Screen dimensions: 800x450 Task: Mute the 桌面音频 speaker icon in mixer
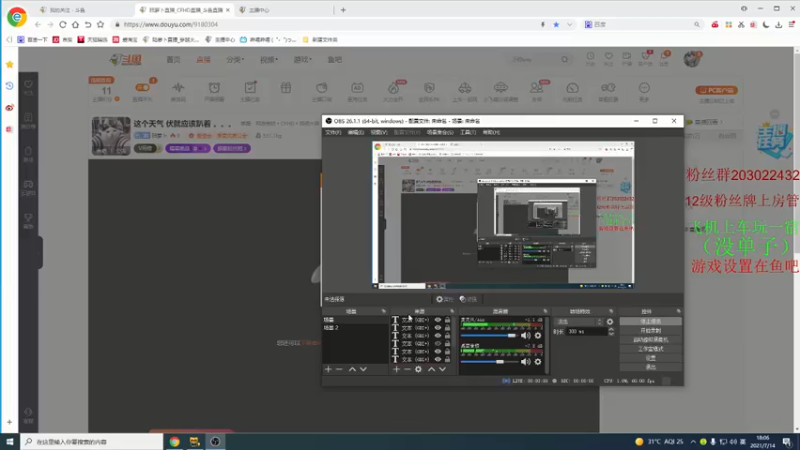click(526, 362)
